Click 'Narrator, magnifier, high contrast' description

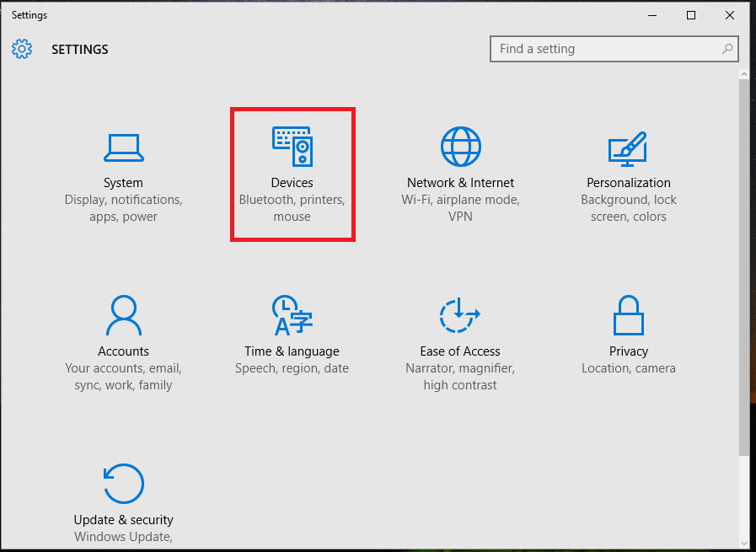click(460, 377)
